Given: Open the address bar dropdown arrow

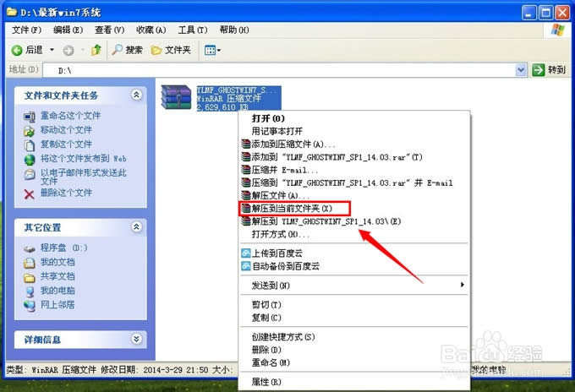Looking at the screenshot, I should click(x=521, y=69).
